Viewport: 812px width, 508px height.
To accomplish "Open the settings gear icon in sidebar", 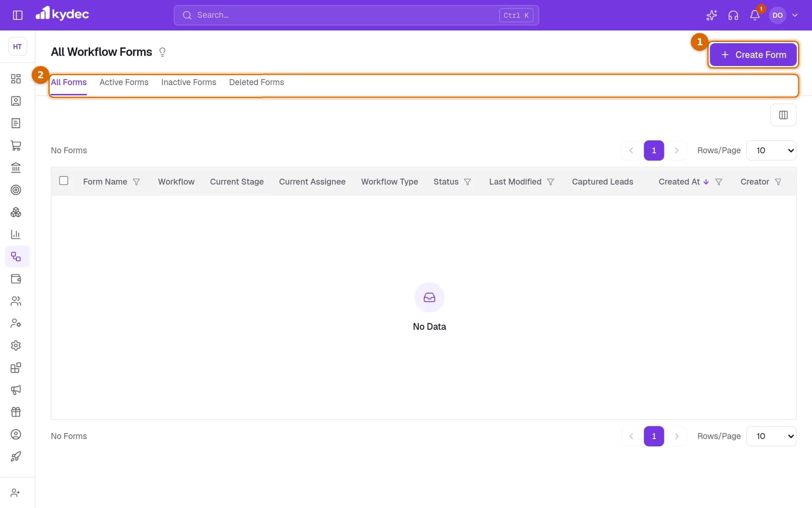I will tap(16, 345).
